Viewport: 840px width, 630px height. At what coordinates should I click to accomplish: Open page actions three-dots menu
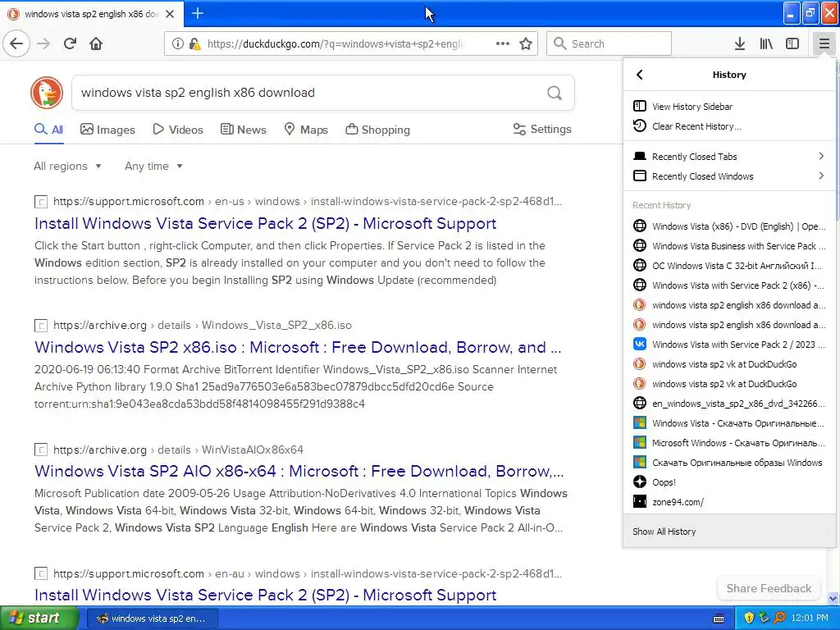(503, 43)
